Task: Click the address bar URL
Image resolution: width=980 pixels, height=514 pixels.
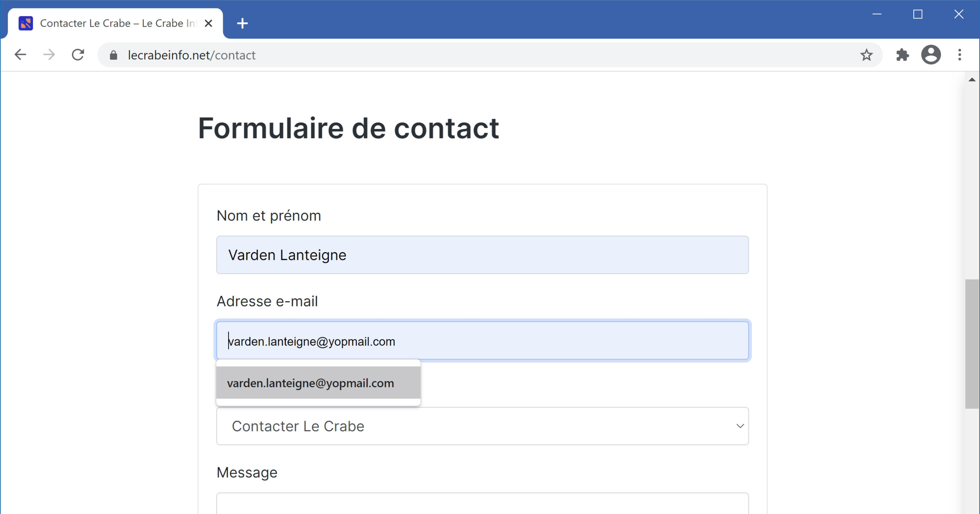Action: (191, 55)
